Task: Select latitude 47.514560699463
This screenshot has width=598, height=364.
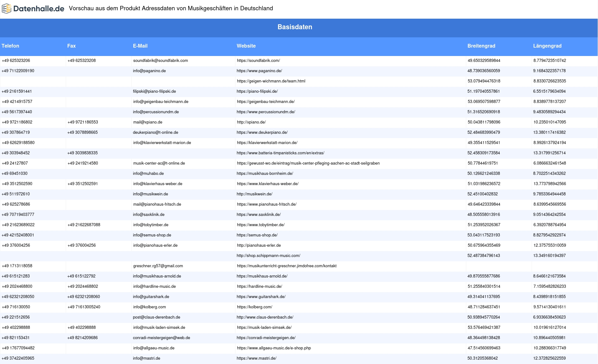Action: coord(484,348)
